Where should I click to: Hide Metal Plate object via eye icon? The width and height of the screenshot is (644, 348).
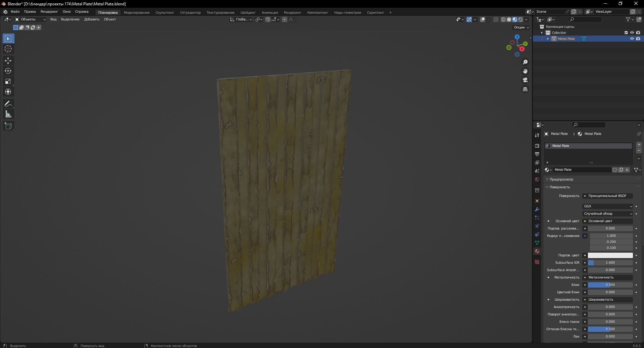[632, 39]
